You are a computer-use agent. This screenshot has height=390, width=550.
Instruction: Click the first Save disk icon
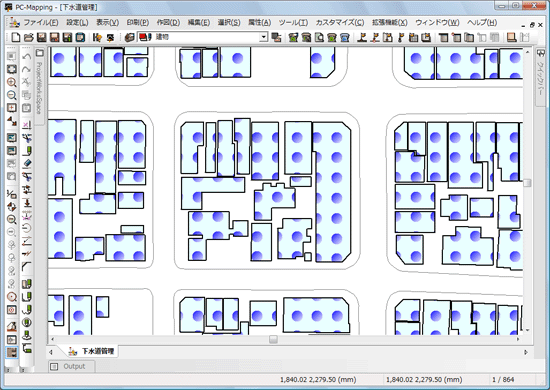coord(41,37)
